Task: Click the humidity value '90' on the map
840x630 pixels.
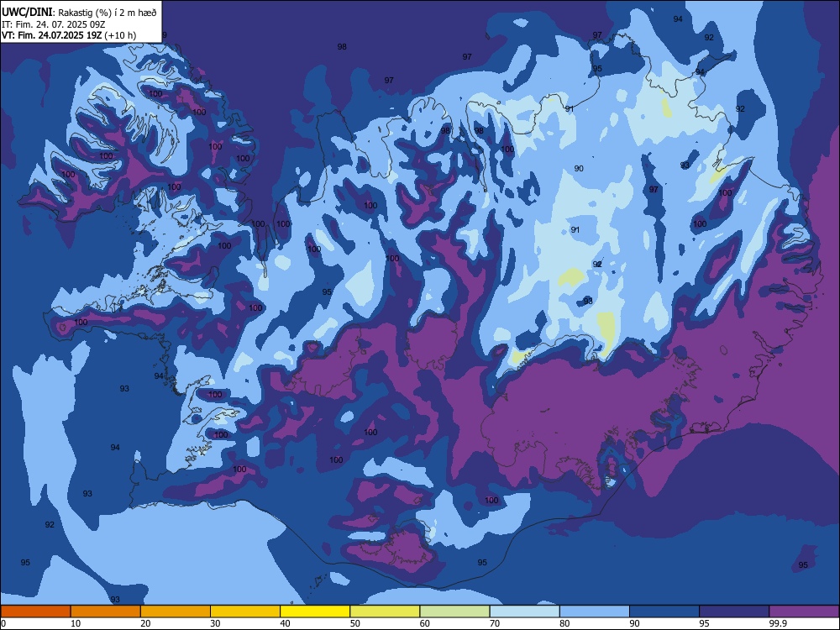Action: click(579, 169)
